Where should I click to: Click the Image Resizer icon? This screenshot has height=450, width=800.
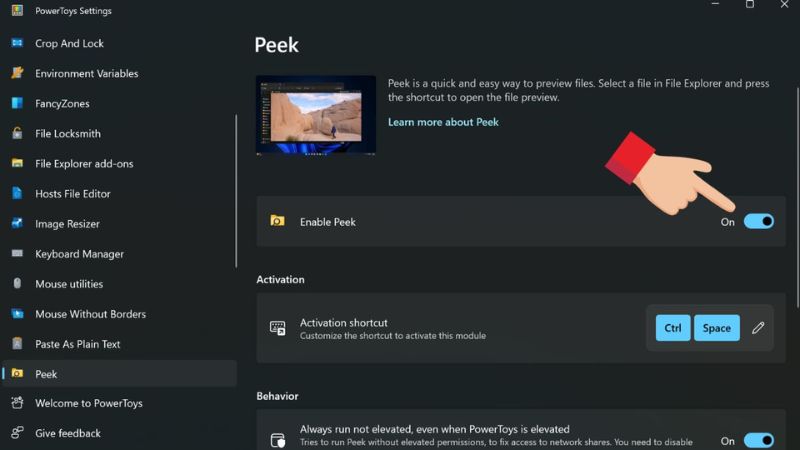17,223
